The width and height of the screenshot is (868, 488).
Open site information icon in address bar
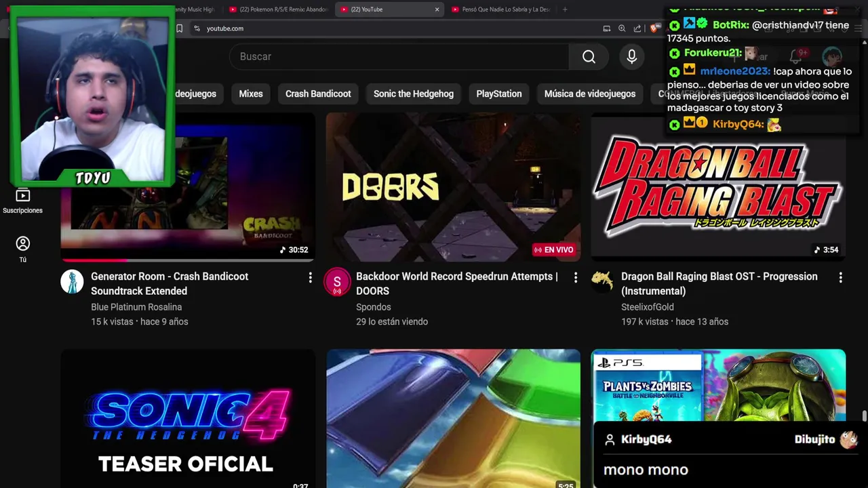[197, 28]
